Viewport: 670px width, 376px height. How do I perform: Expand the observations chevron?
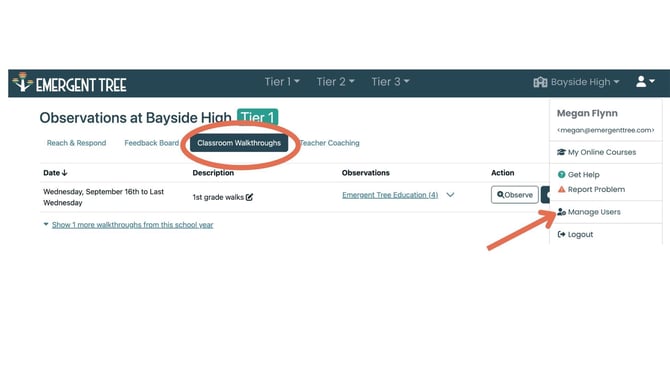point(450,195)
